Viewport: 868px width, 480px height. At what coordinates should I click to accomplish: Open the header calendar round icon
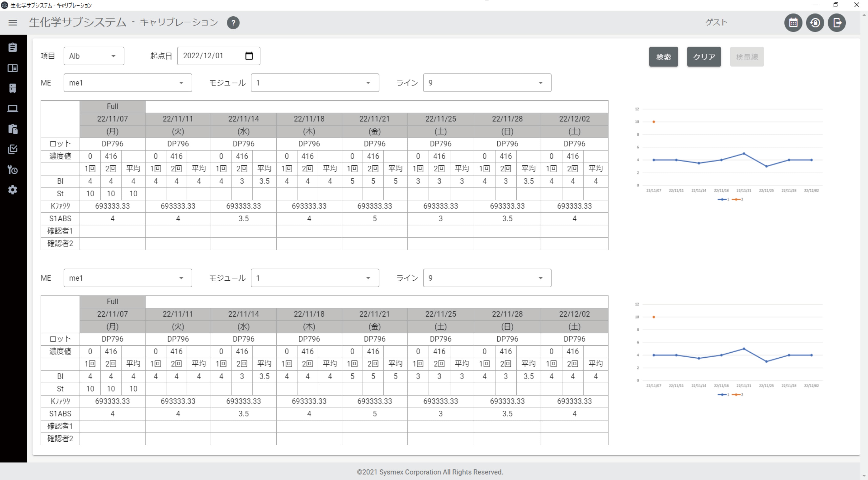(793, 23)
